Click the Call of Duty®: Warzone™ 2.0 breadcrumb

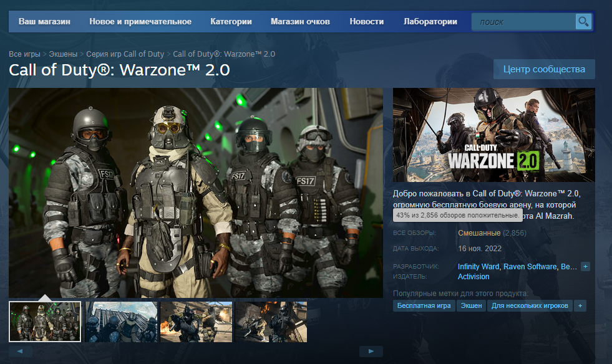[224, 54]
